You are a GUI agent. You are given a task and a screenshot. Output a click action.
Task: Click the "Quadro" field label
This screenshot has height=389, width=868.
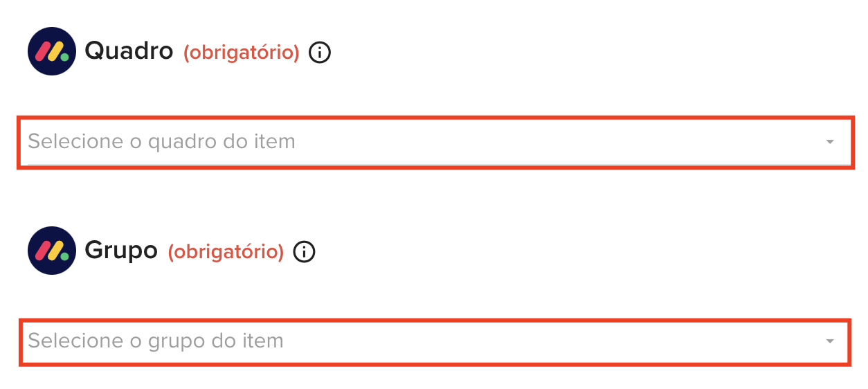click(x=129, y=51)
